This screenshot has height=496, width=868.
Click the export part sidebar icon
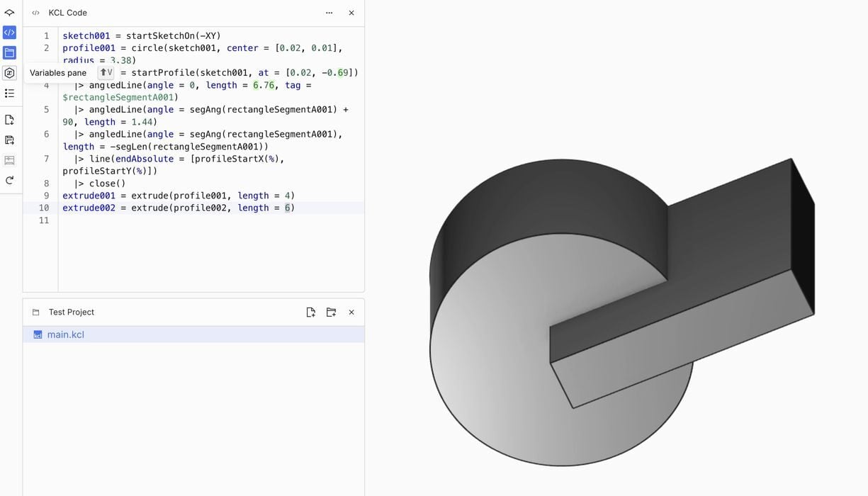9,140
